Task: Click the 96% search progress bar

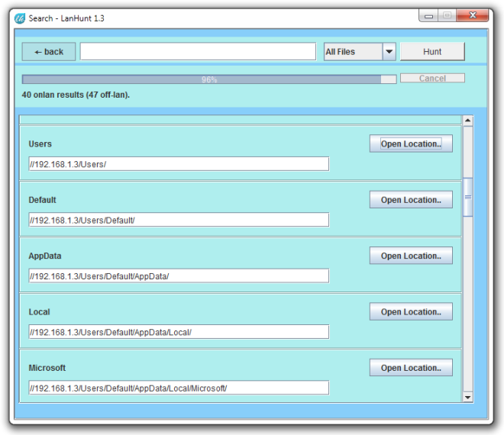Action: [209, 79]
